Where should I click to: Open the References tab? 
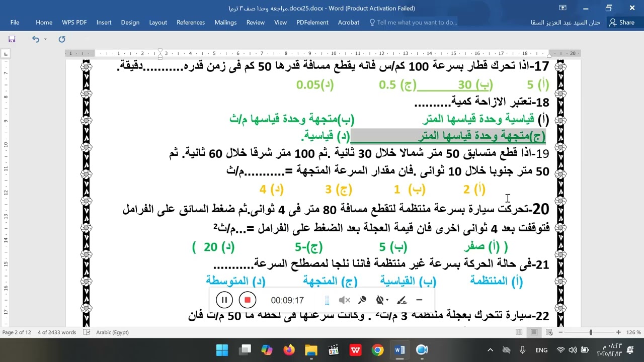tap(191, 22)
